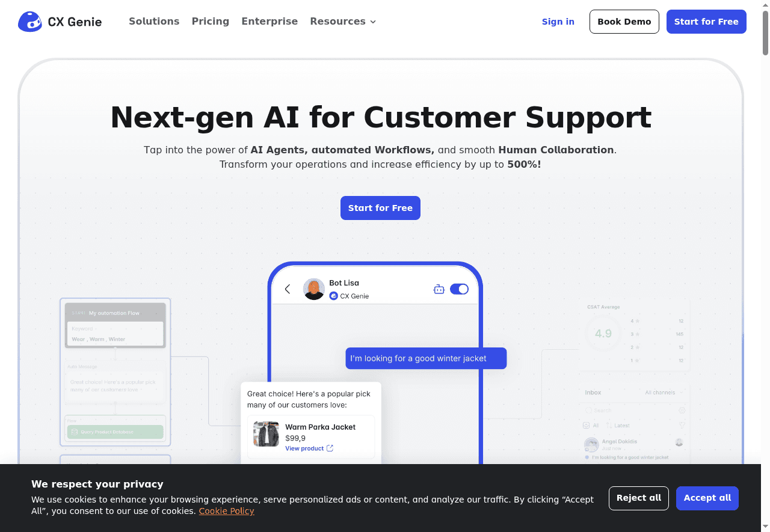Viewport: 770px width, 532px height.
Task: Click the sort arrows icon beside Latest
Action: (609, 426)
